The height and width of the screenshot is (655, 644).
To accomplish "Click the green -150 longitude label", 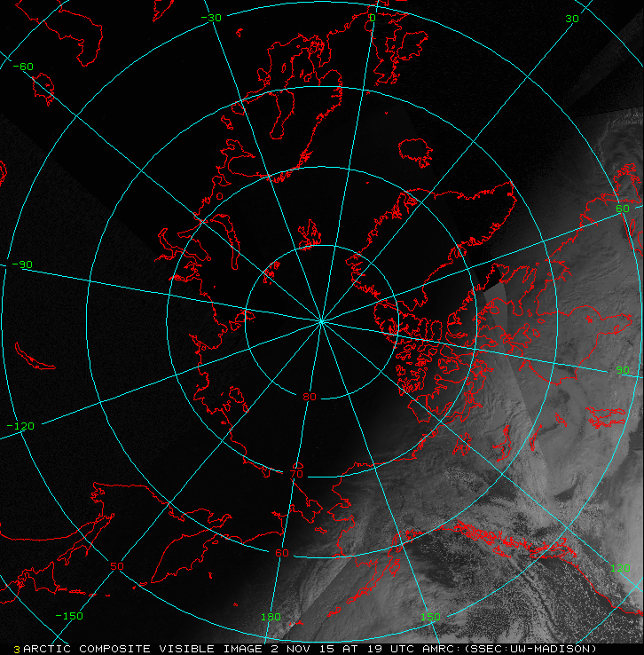I will pyautogui.click(x=69, y=616).
